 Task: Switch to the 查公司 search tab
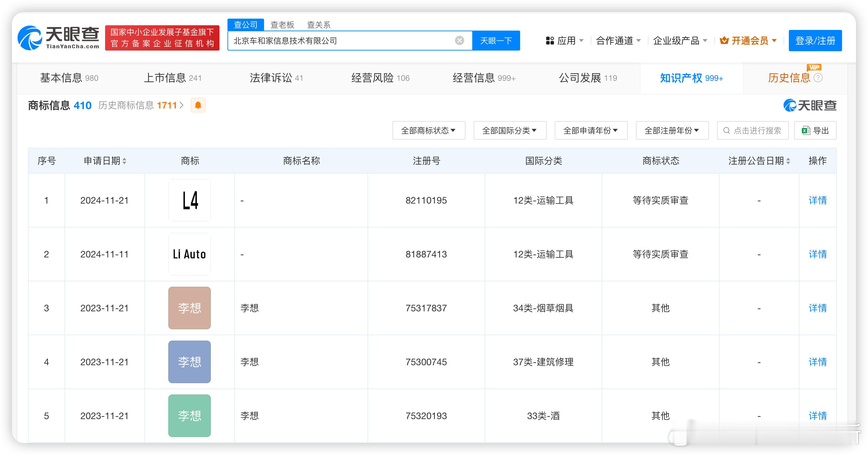click(x=246, y=25)
